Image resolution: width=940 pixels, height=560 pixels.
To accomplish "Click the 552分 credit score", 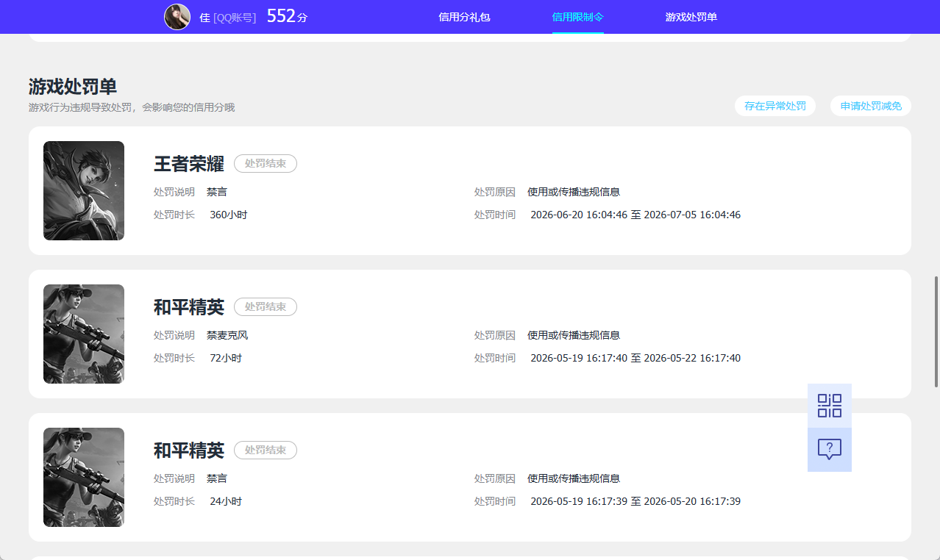I will pos(287,16).
